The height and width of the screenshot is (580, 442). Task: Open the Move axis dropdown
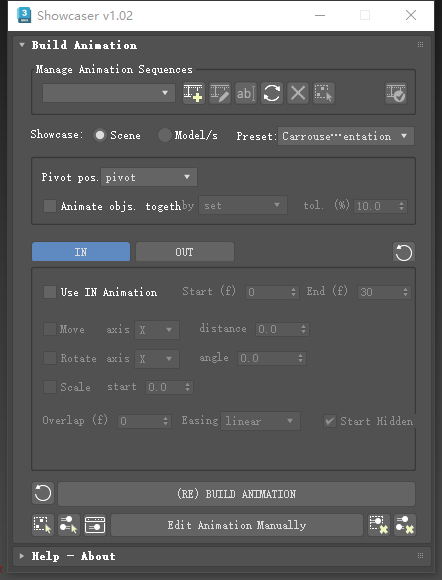(x=157, y=330)
